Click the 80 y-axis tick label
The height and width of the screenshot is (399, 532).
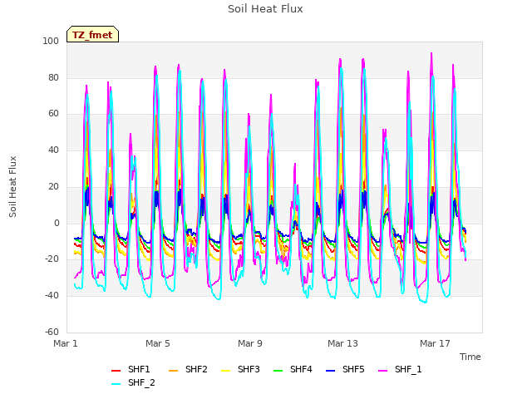53,77
